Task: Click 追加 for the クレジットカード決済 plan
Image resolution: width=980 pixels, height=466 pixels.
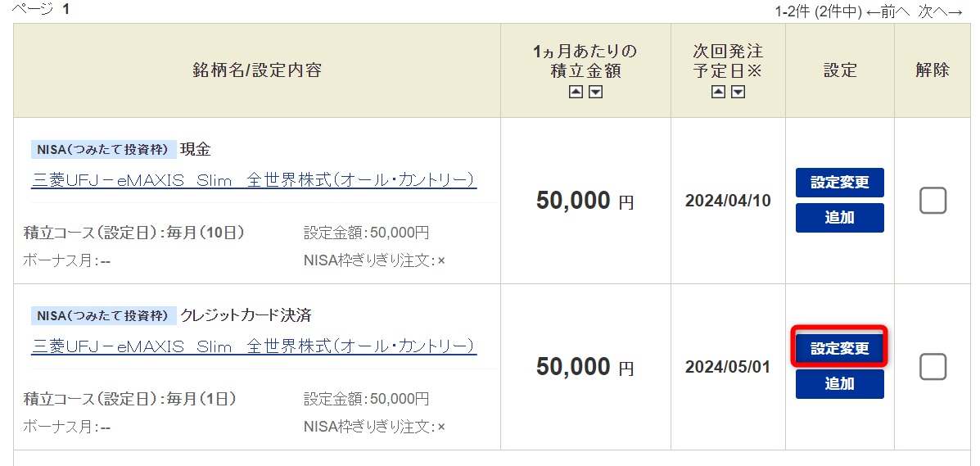Action: pyautogui.click(x=839, y=383)
